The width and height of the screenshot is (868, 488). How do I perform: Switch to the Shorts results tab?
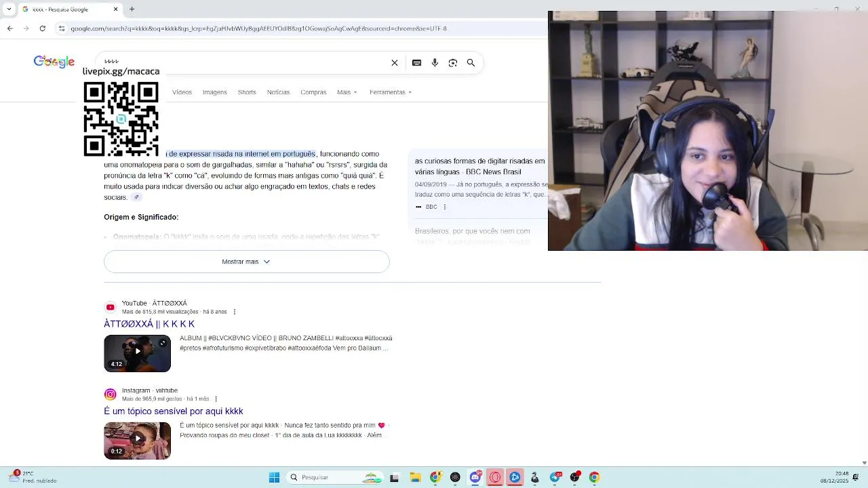[247, 92]
